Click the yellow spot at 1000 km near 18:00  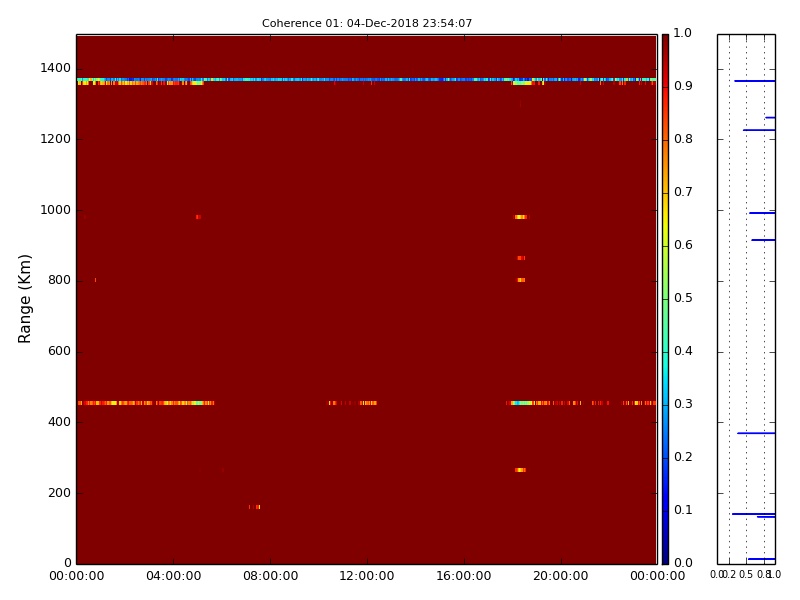pos(520,217)
